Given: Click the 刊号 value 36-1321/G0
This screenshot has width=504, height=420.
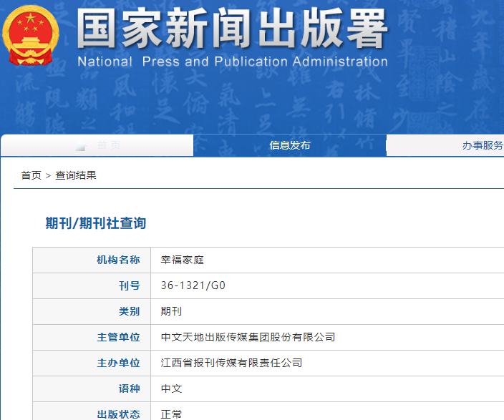Looking at the screenshot, I should [193, 286].
